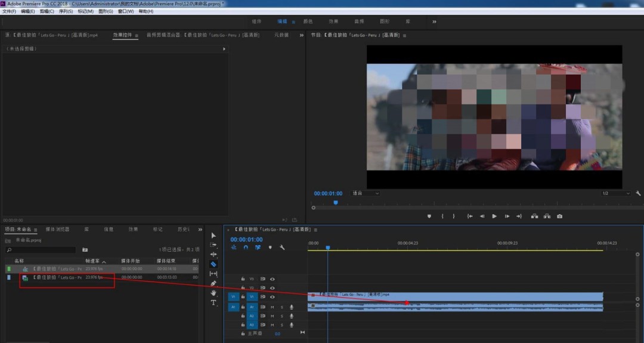Open timeline display settings wrench

coord(282,248)
